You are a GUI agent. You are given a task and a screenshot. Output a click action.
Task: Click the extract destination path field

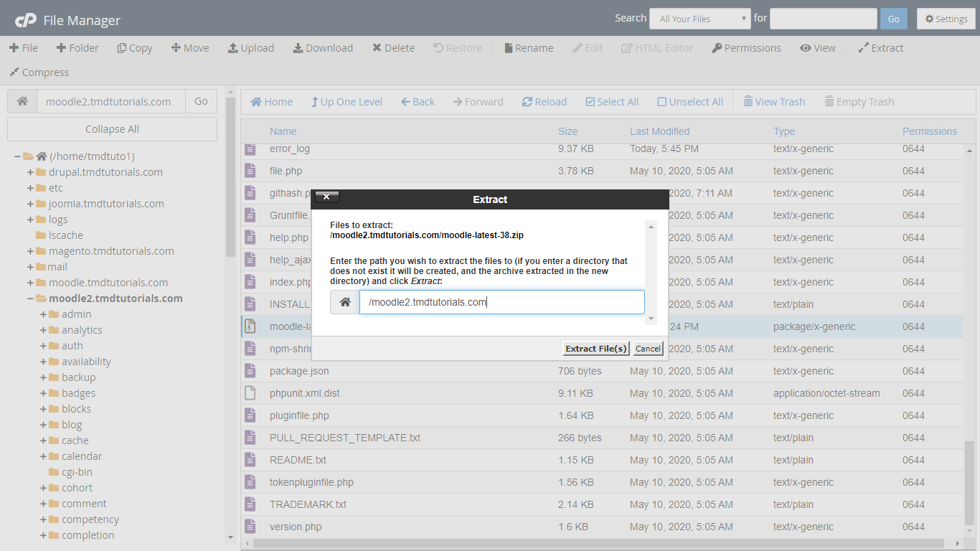click(x=501, y=302)
